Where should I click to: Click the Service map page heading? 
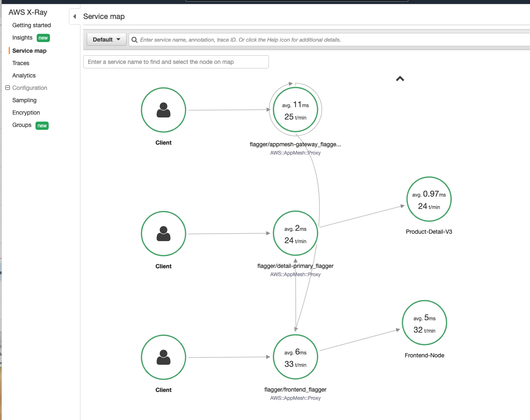104,16
